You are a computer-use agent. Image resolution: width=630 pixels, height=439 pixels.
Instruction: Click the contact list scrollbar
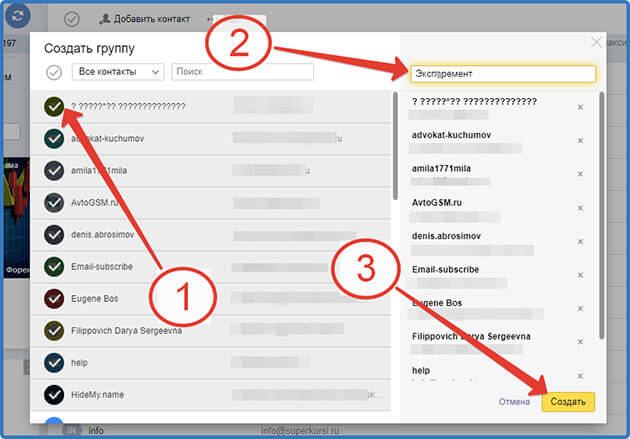(x=395, y=146)
